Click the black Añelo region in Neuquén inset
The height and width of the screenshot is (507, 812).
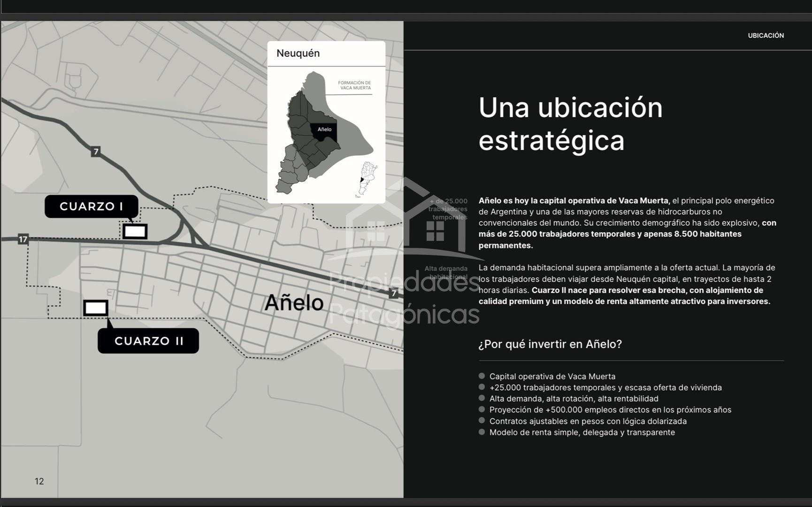click(x=324, y=130)
